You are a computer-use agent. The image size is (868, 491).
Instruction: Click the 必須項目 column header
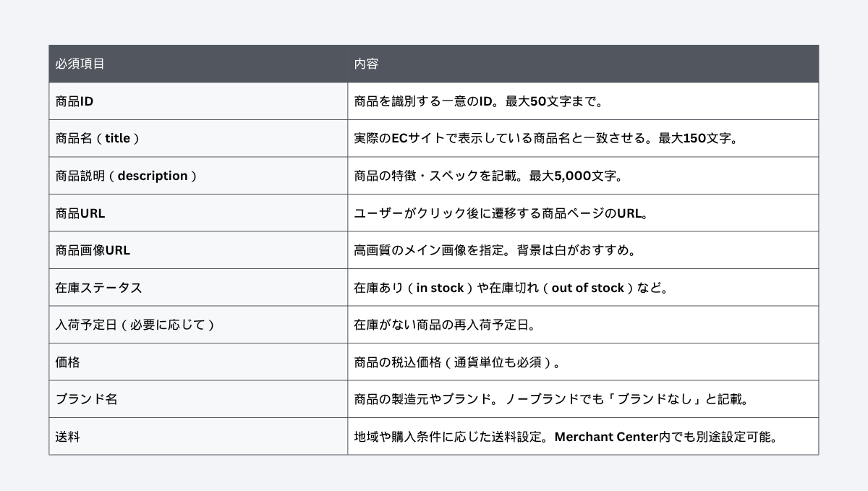point(198,64)
